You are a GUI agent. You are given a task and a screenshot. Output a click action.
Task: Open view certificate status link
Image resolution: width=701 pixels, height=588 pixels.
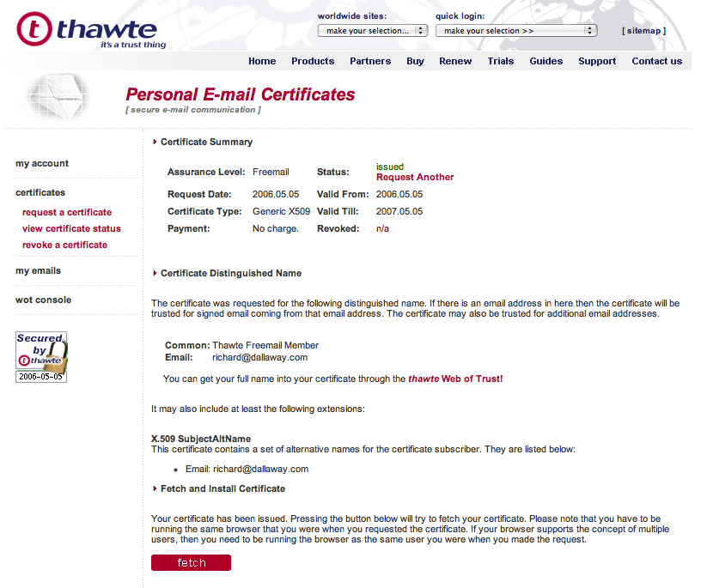71,228
